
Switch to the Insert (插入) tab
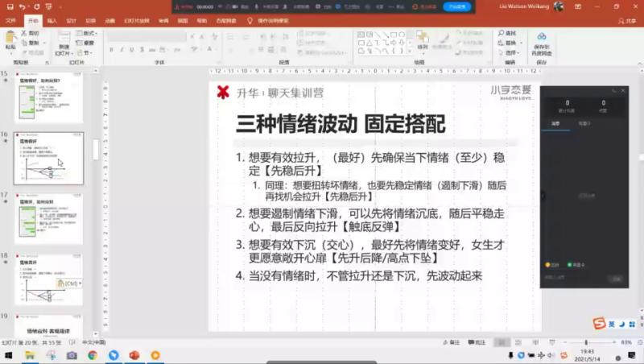tap(52, 21)
